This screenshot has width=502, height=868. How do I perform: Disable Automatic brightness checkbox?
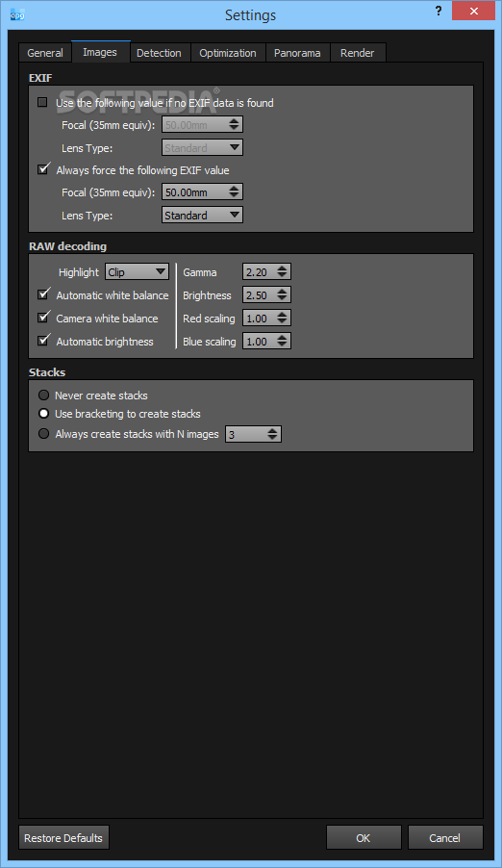click(43, 341)
